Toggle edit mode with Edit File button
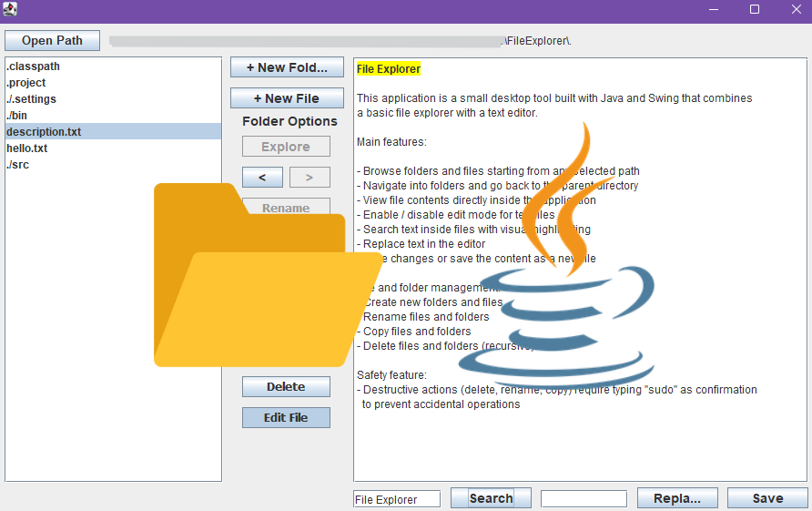The height and width of the screenshot is (511, 812). click(286, 418)
